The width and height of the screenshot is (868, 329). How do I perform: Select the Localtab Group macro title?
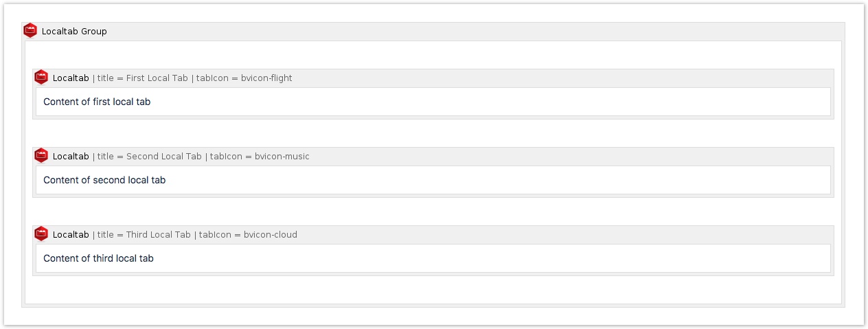(74, 32)
